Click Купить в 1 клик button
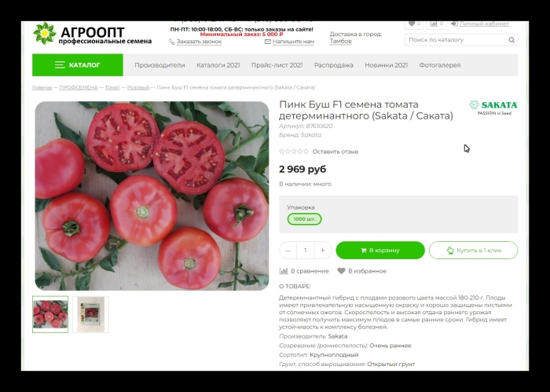This screenshot has width=550, height=392. [x=473, y=251]
